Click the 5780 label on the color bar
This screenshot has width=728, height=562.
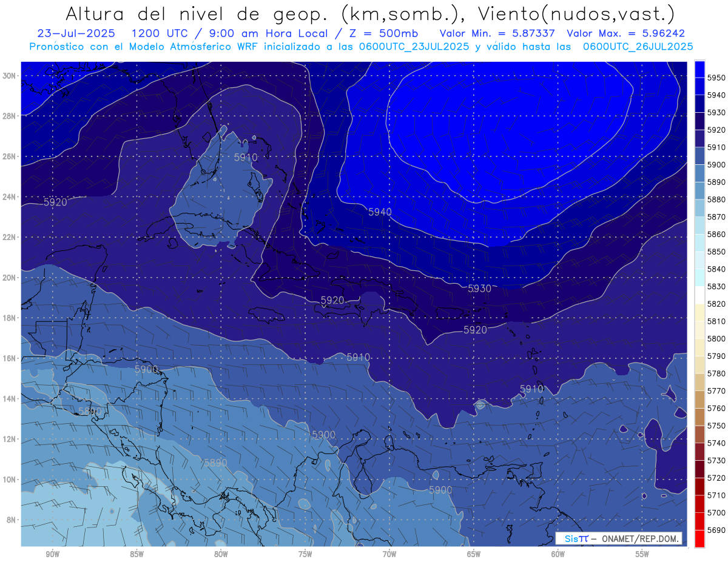pyautogui.click(x=716, y=373)
